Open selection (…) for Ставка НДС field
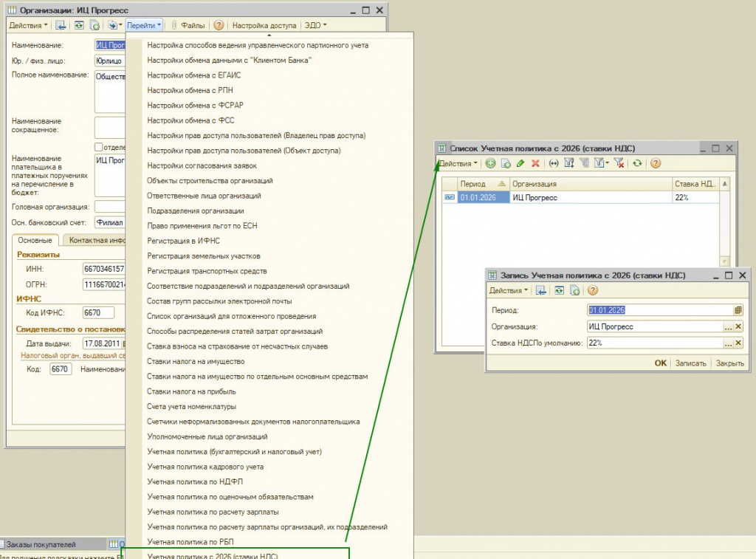The image size is (756, 559). [729, 343]
